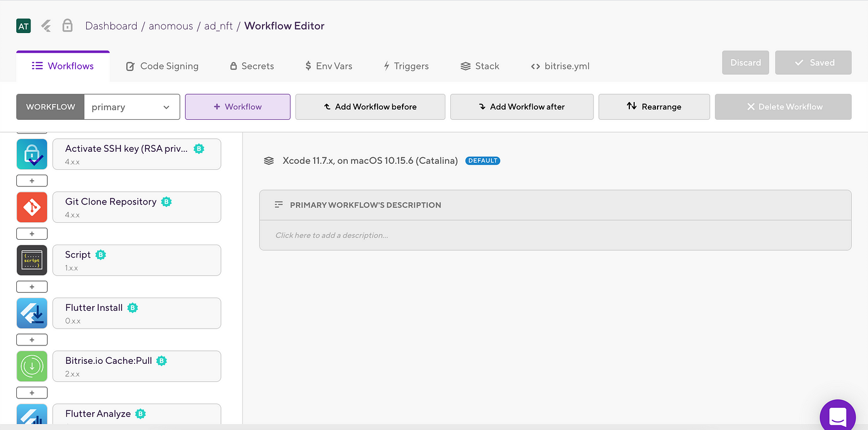Click verified badge on Flutter Analyze step
This screenshot has height=430, width=868.
[x=141, y=414]
